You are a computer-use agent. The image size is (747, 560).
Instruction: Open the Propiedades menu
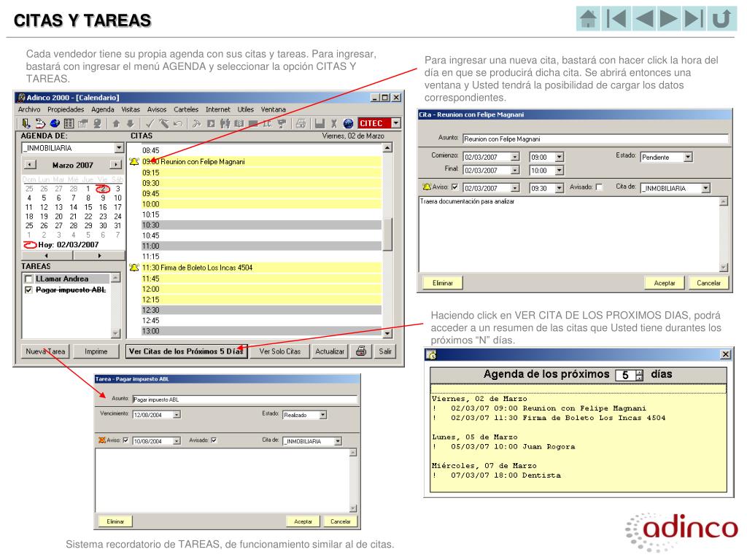point(66,109)
